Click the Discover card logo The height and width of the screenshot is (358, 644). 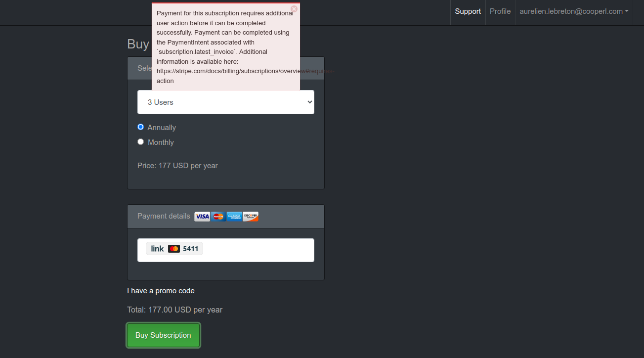click(251, 217)
